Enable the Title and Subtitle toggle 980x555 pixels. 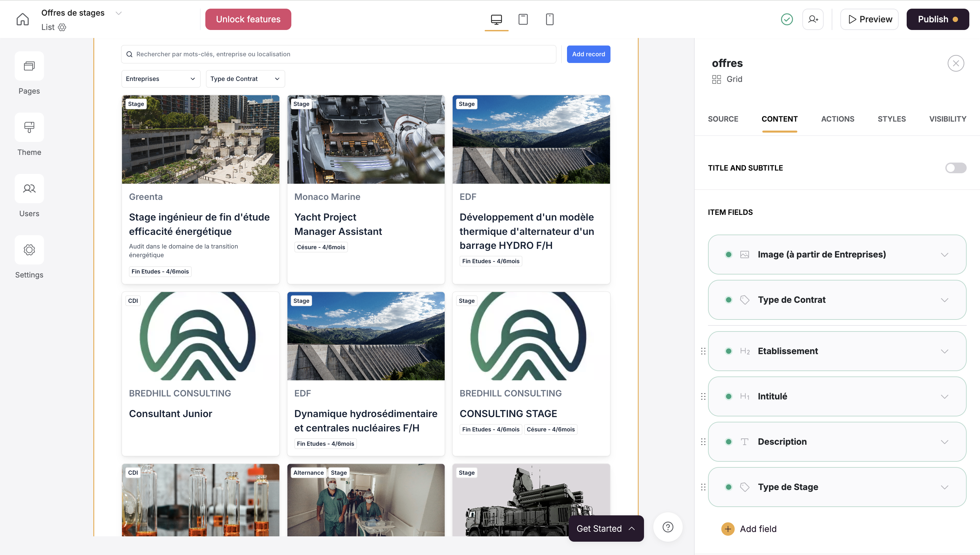click(955, 168)
